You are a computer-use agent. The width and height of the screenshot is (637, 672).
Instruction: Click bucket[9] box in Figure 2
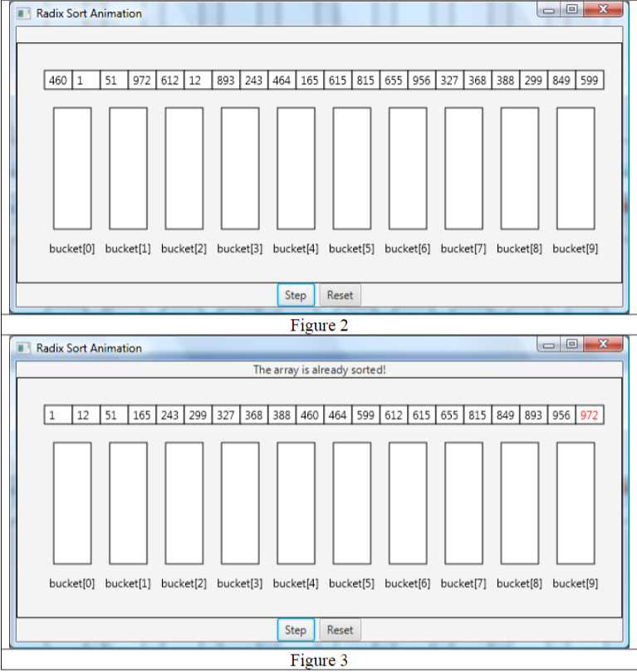click(576, 169)
